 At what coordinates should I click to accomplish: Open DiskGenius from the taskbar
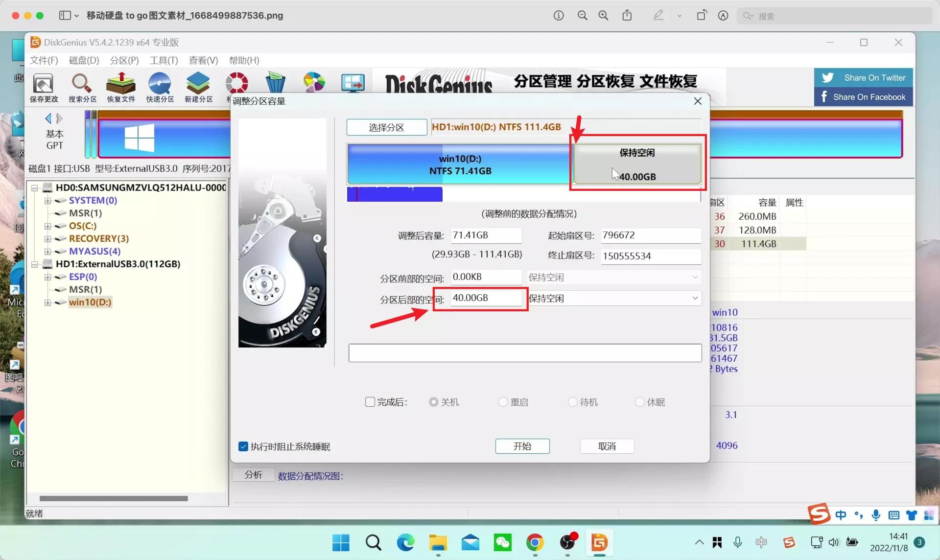(599, 542)
